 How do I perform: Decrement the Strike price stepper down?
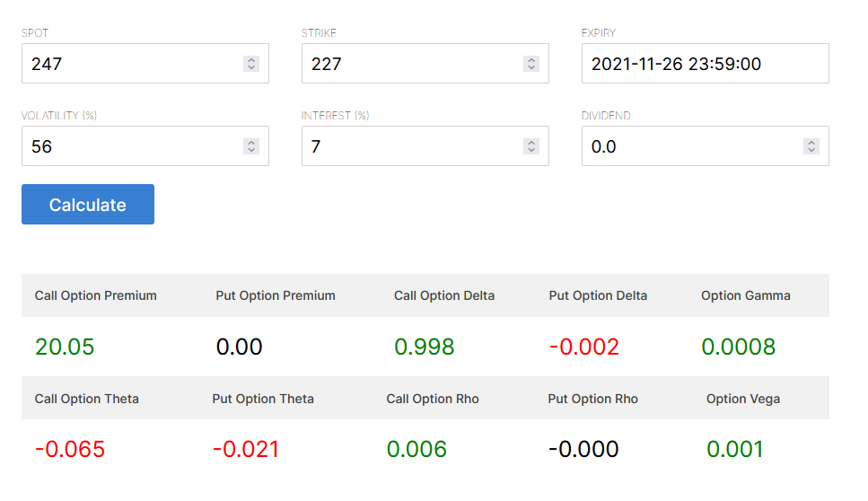point(531,67)
